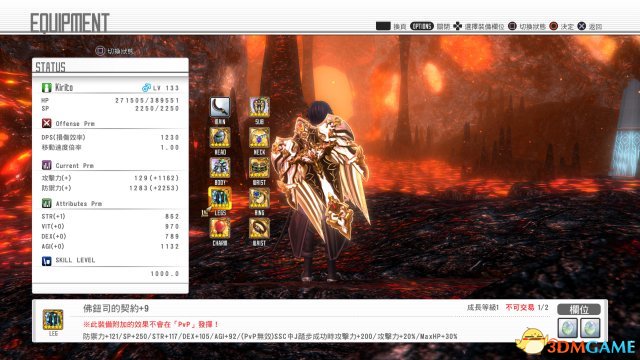Image resolution: width=640 pixels, height=360 pixels.
Task: Select the NECK necklace slot
Action: coord(259,137)
